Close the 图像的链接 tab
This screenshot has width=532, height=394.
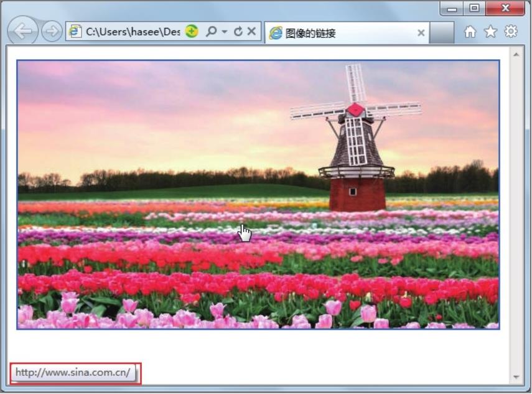421,33
